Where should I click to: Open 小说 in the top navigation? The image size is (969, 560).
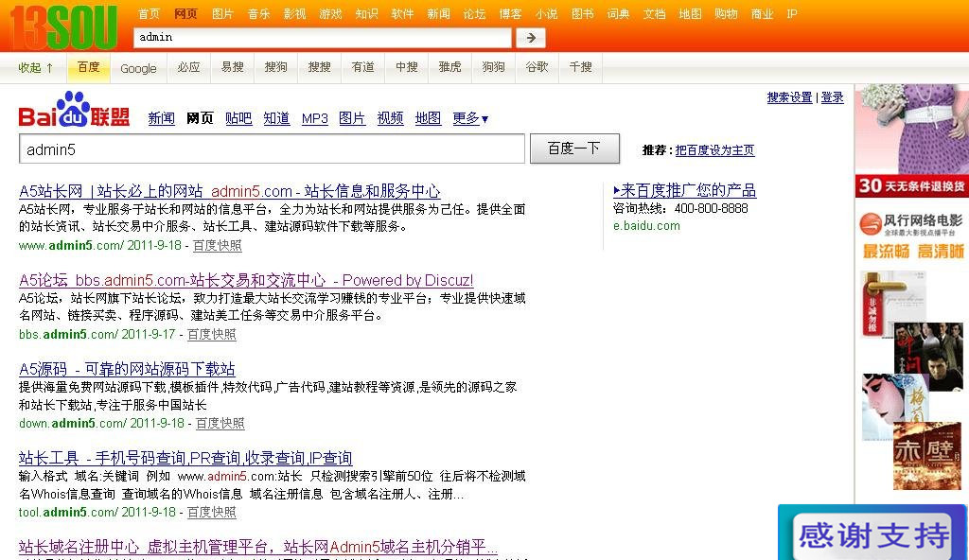[x=546, y=13]
